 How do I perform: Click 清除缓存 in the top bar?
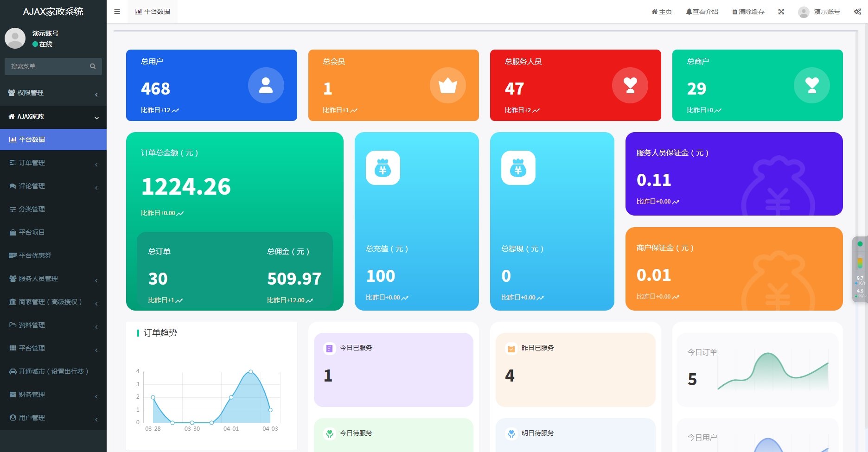point(748,12)
